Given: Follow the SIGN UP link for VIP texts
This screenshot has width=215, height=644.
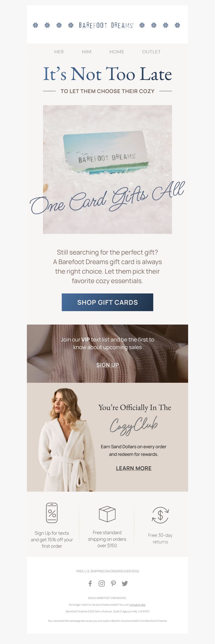Looking at the screenshot, I should point(107,365).
